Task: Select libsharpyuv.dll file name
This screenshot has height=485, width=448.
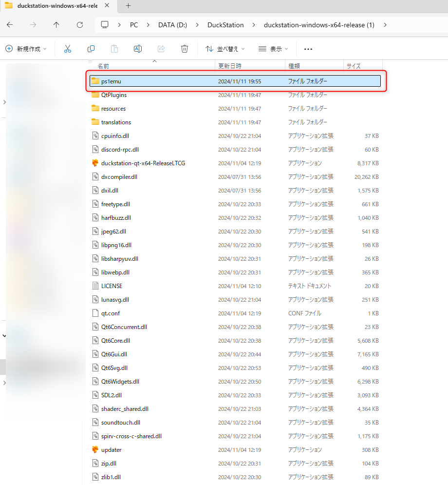Action: pos(120,258)
